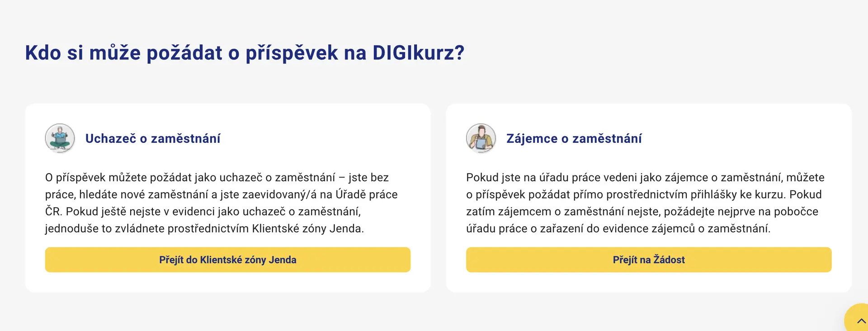Click the paragraph line starting 'ČR. Pokud ještě'
This screenshot has width=868, height=331.
[x=203, y=212]
